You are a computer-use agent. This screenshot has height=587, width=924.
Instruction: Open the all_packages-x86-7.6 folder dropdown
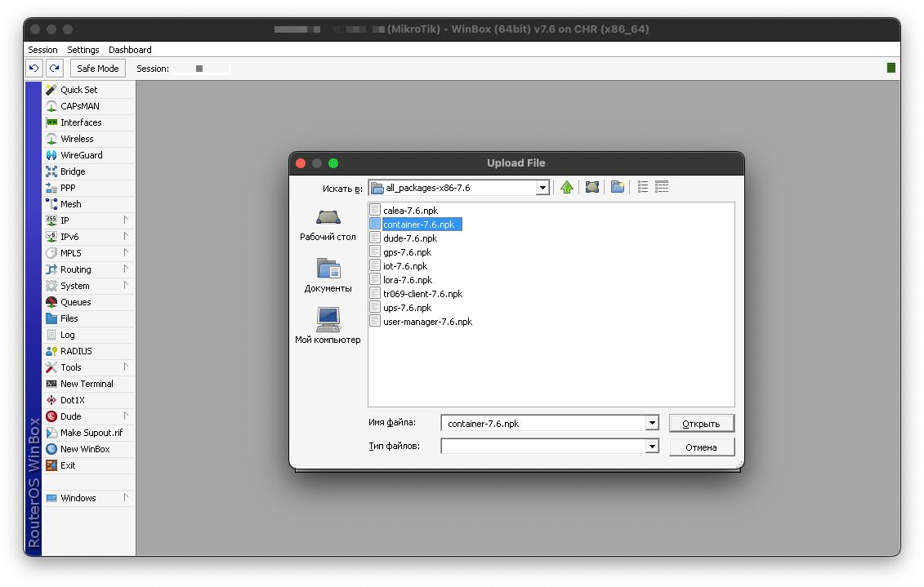[542, 187]
